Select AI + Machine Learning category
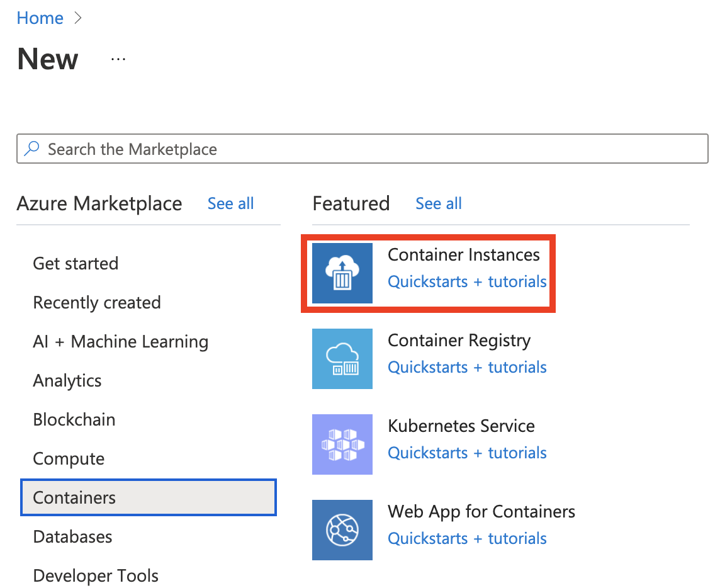Image resolution: width=720 pixels, height=588 pixels. [121, 342]
